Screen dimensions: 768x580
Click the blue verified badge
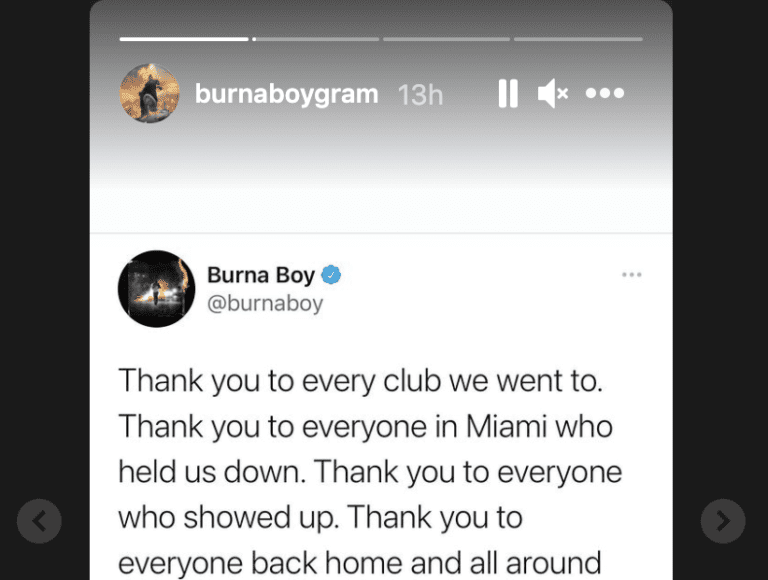[x=331, y=275]
